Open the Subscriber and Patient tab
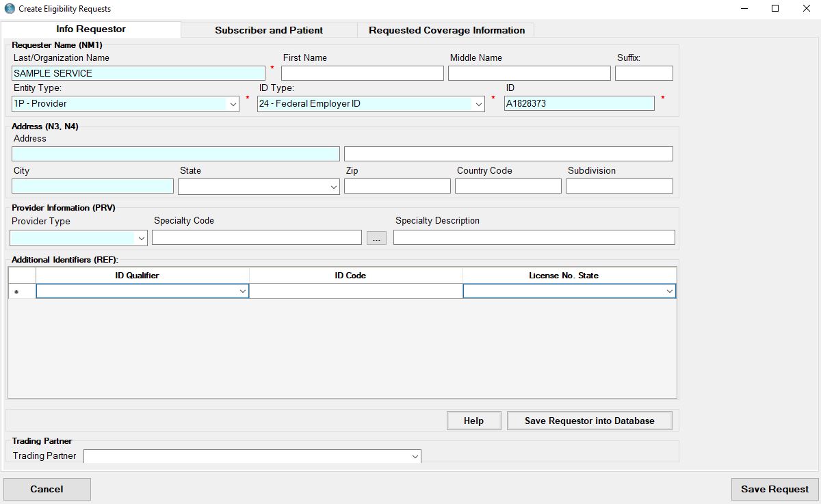821x504 pixels. click(269, 30)
